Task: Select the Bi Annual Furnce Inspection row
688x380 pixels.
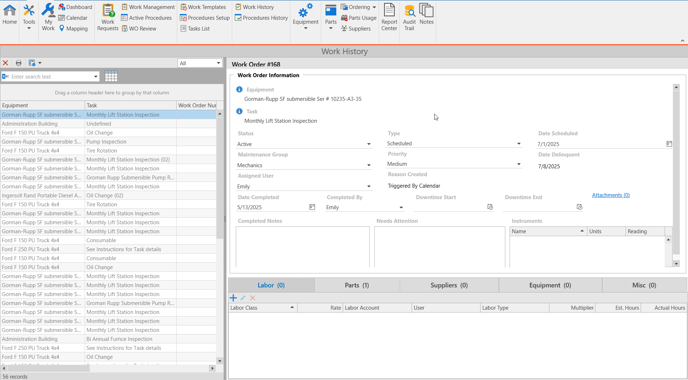Action: pos(108,339)
